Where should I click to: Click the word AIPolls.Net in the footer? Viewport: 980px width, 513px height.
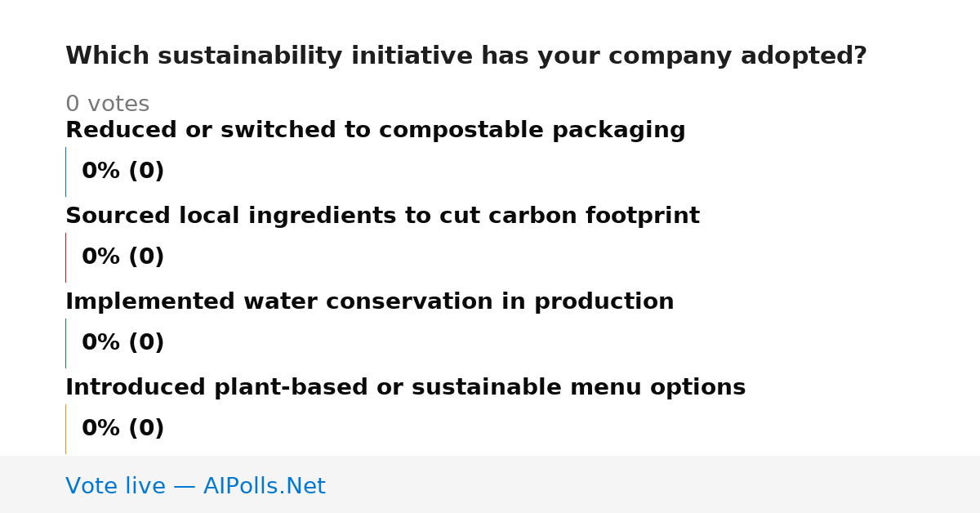265,486
